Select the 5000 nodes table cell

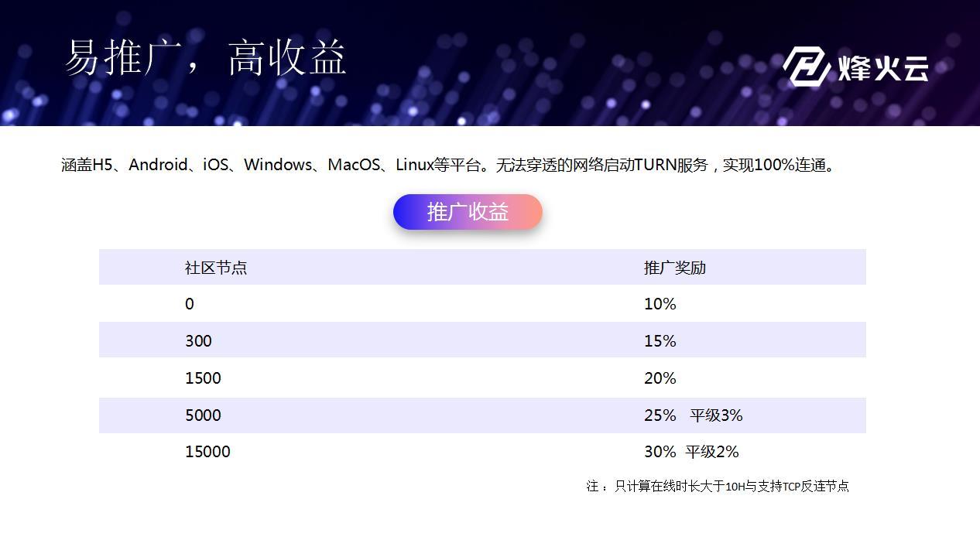(203, 415)
